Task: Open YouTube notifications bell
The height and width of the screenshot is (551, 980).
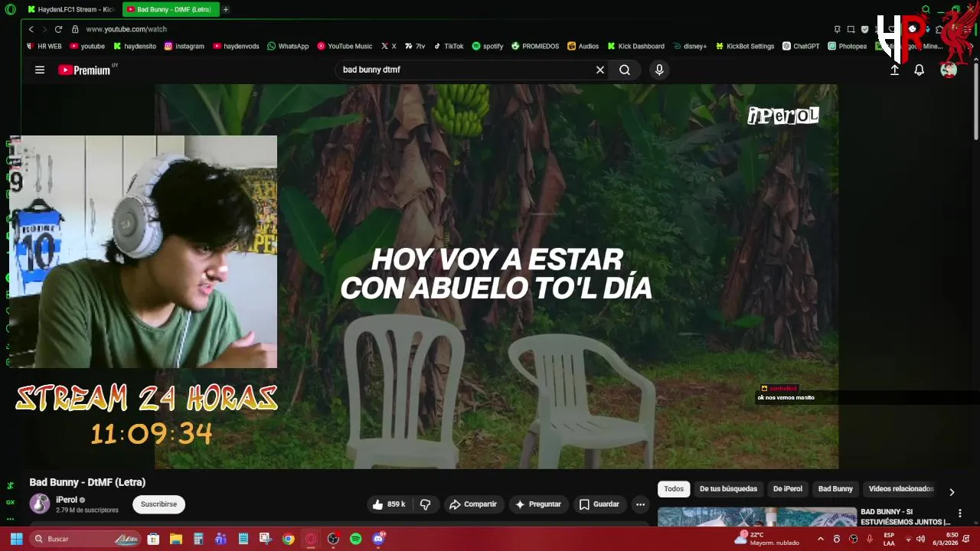Action: click(920, 70)
